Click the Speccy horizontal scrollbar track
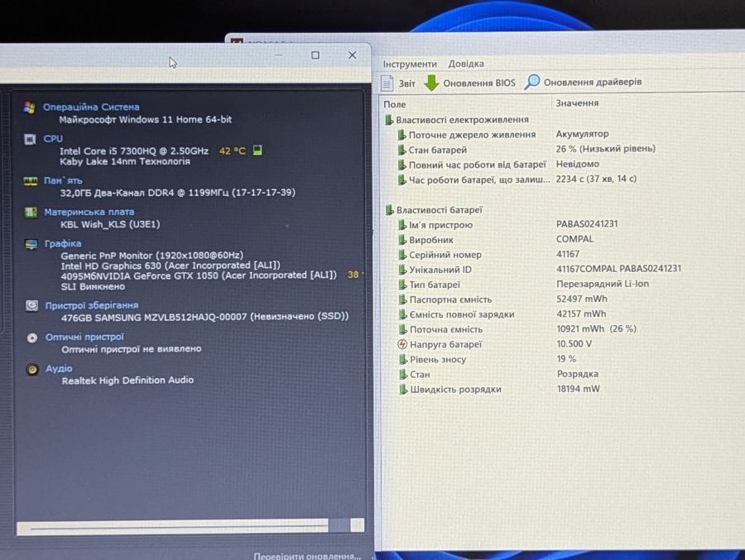Screen dimensions: 745x560 pos(190,526)
